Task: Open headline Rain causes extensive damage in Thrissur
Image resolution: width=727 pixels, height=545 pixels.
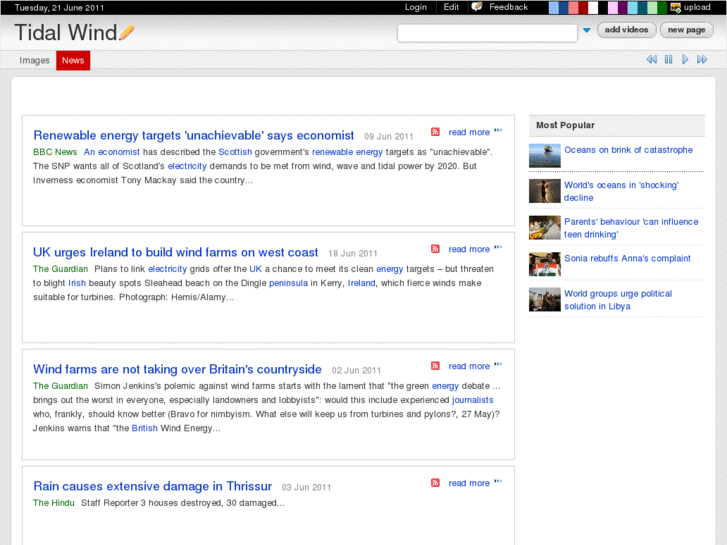Action: [152, 486]
